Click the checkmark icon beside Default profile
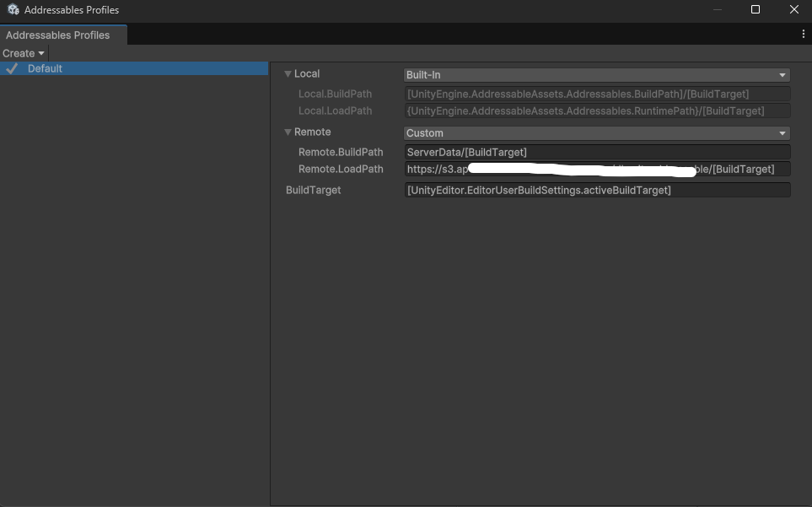The height and width of the screenshot is (507, 812). click(x=11, y=68)
